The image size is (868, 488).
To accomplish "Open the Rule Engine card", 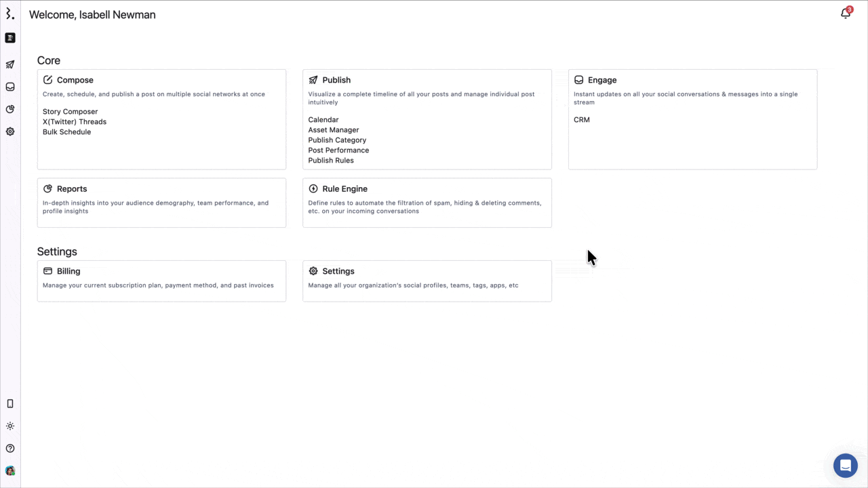I will click(x=427, y=203).
